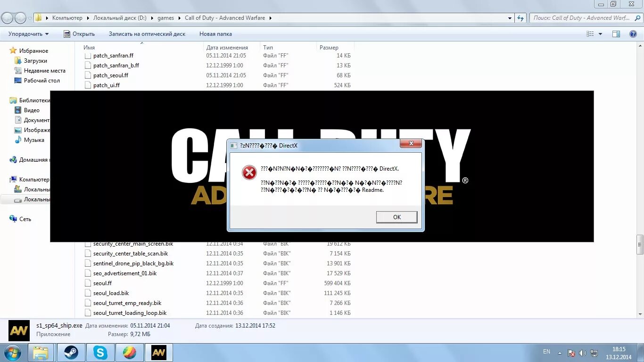Select file security_center_table_scan.bik
Screen dimensions: 644x362
coord(130,254)
